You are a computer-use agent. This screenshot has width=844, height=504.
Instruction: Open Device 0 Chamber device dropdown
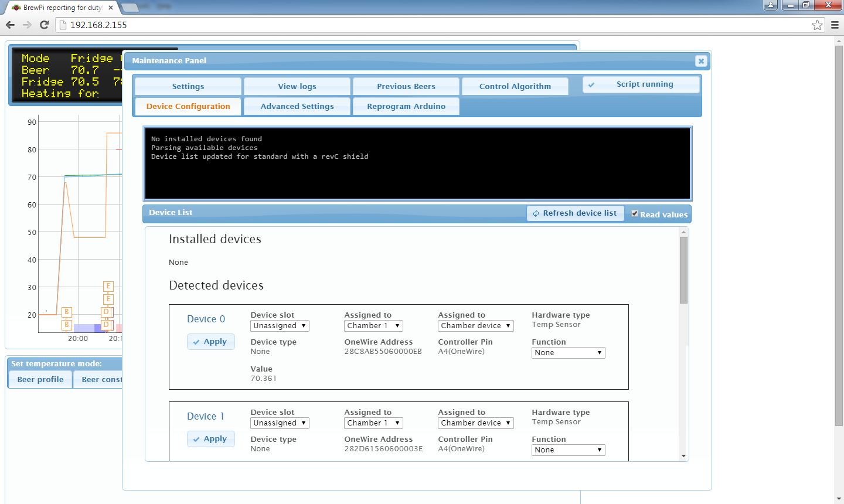pyautogui.click(x=476, y=326)
